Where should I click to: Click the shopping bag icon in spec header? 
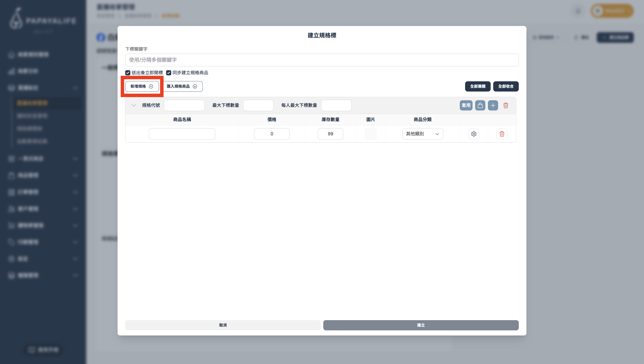coord(480,105)
